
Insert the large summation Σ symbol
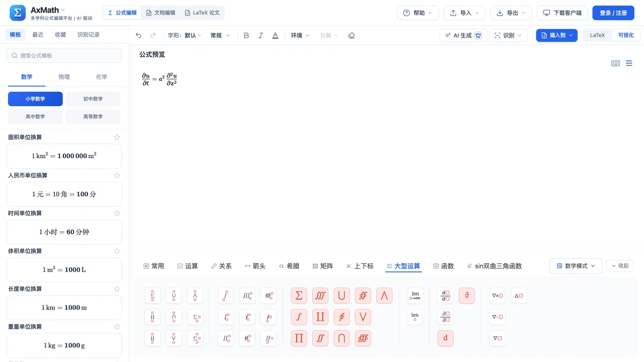point(299,295)
